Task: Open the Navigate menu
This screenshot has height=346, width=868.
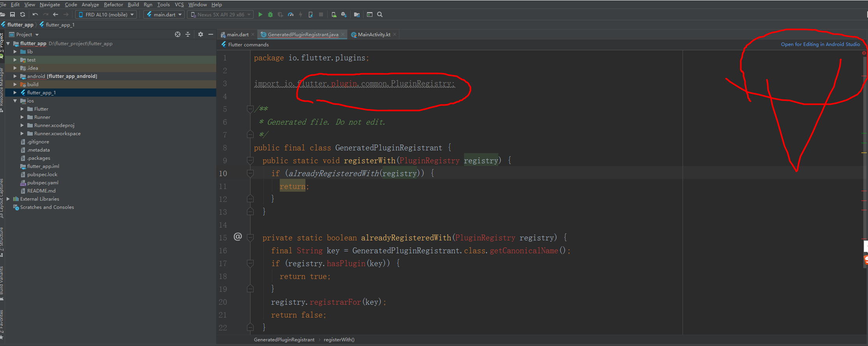Action: click(50, 4)
